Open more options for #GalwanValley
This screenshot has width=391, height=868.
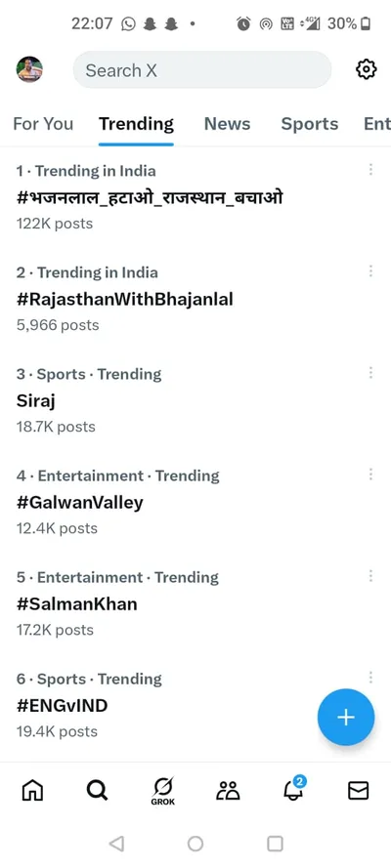pyautogui.click(x=370, y=474)
